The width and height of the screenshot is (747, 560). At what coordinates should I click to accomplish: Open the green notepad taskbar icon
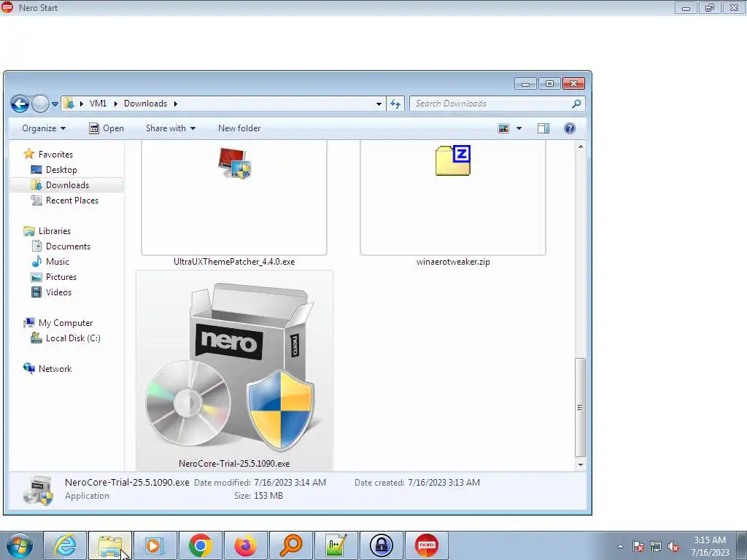click(336, 545)
